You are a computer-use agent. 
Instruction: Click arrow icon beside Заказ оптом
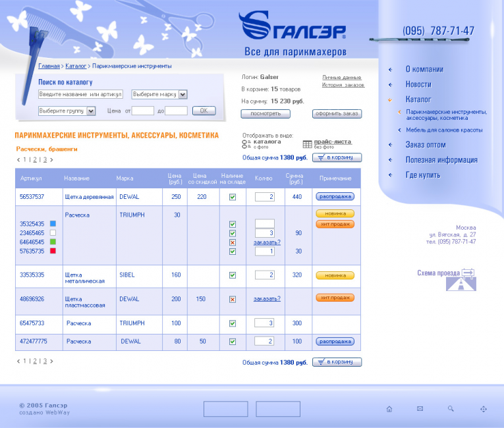pyautogui.click(x=390, y=145)
